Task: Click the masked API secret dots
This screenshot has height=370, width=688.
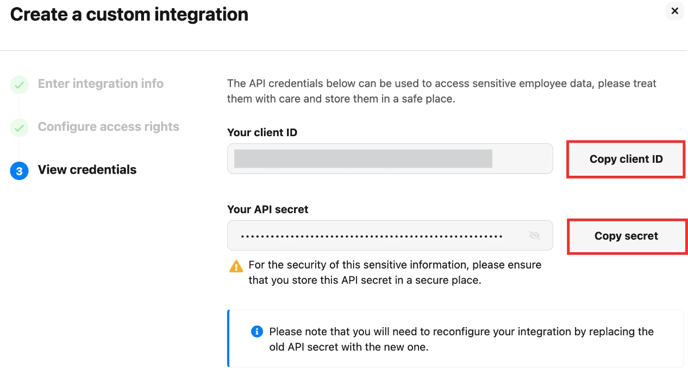Action: tap(371, 237)
